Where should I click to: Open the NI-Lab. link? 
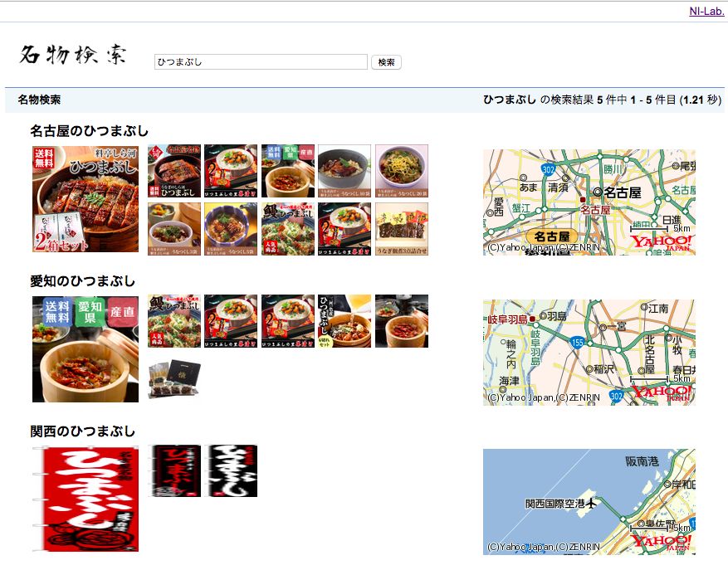point(706,11)
